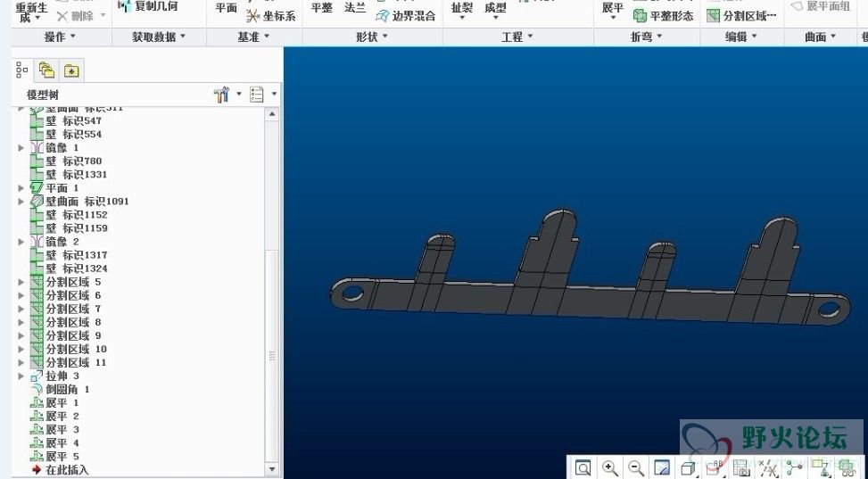Viewport: 868px width, 479px height.
Task: Expand the 分割区域 8 node
Action: [21, 322]
